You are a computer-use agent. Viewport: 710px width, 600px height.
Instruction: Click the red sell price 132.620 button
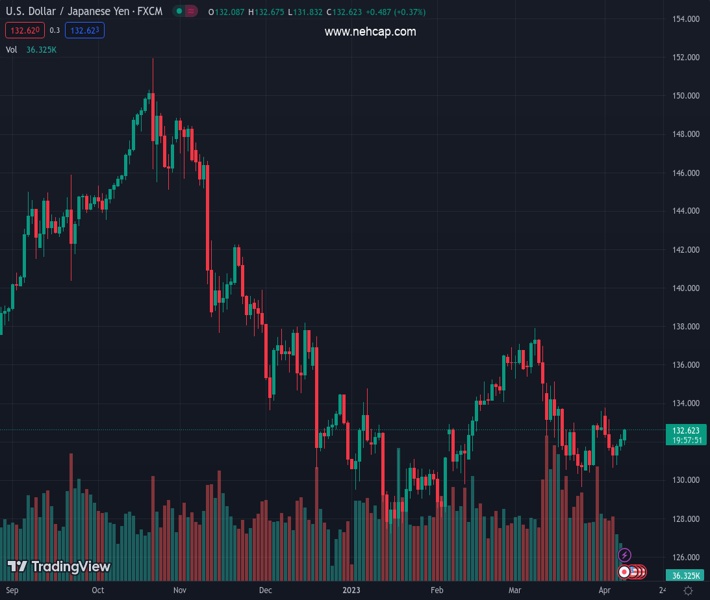pyautogui.click(x=25, y=30)
